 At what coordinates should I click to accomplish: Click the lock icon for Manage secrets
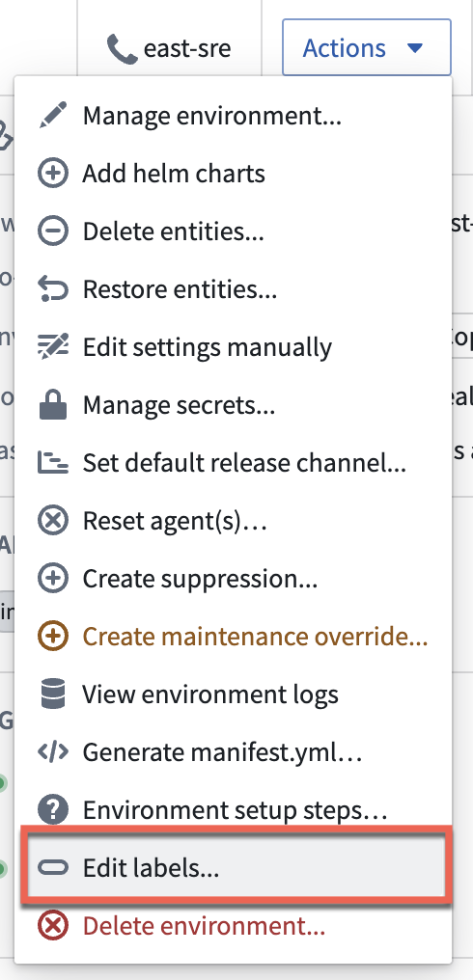53,405
